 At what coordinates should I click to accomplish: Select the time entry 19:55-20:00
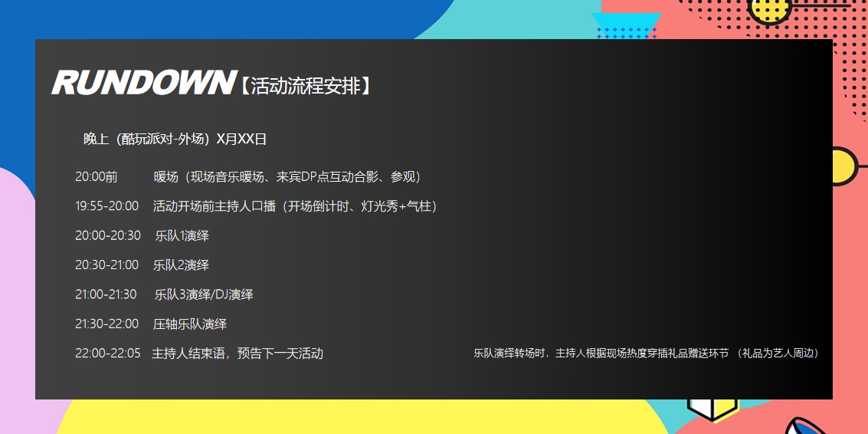(x=106, y=206)
